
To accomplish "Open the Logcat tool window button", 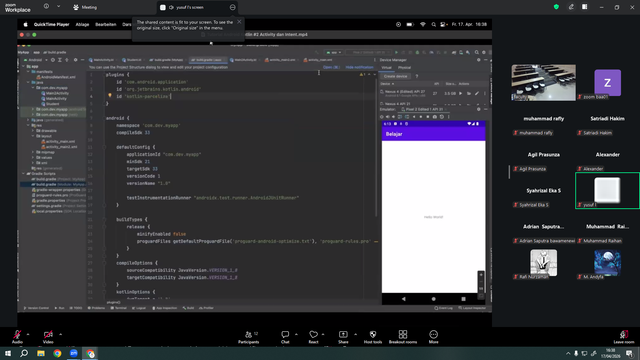I will [139, 308].
